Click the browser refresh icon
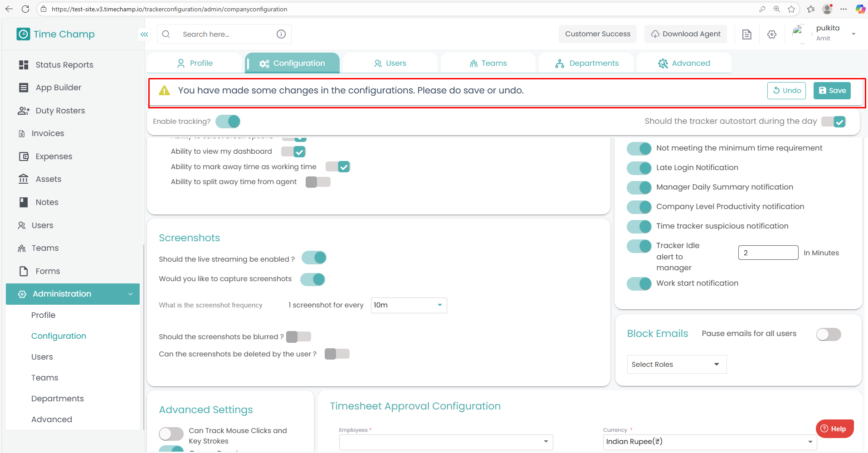Viewport: 868px width, 453px height. click(x=25, y=9)
